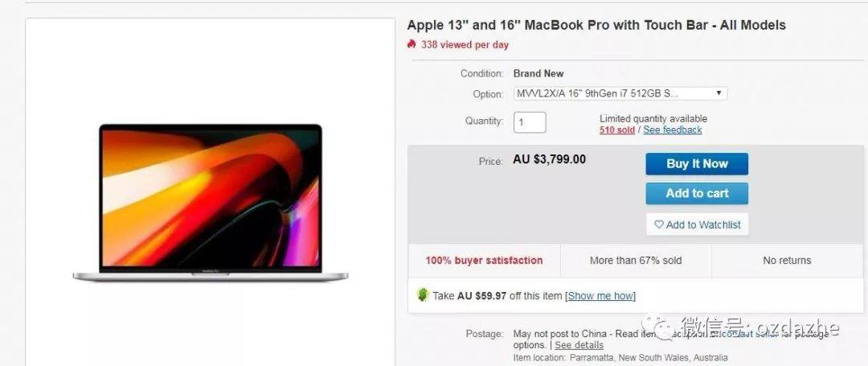
Task: Open the Option dropdown for MVVL2X/A model
Action: 620,93
